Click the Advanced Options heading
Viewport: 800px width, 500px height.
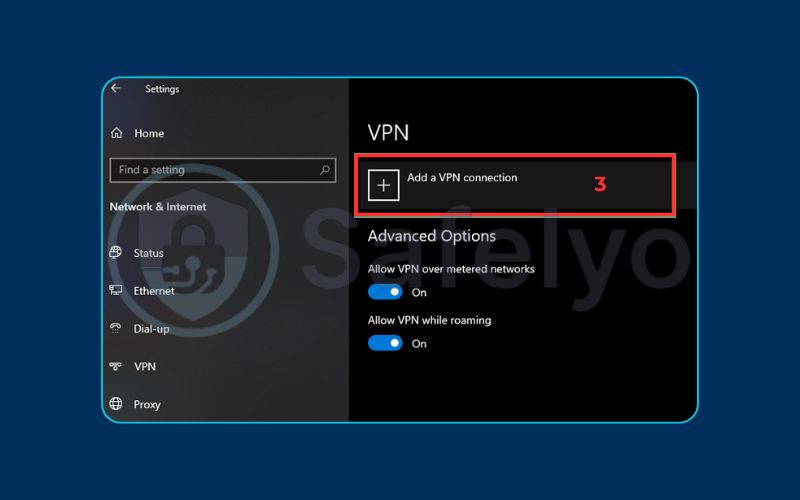[x=432, y=236]
